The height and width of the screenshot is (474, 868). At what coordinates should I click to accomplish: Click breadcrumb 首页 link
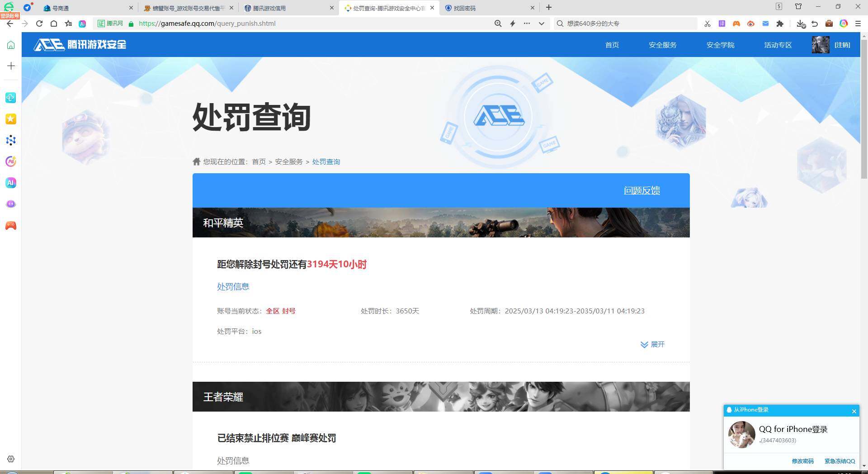259,162
